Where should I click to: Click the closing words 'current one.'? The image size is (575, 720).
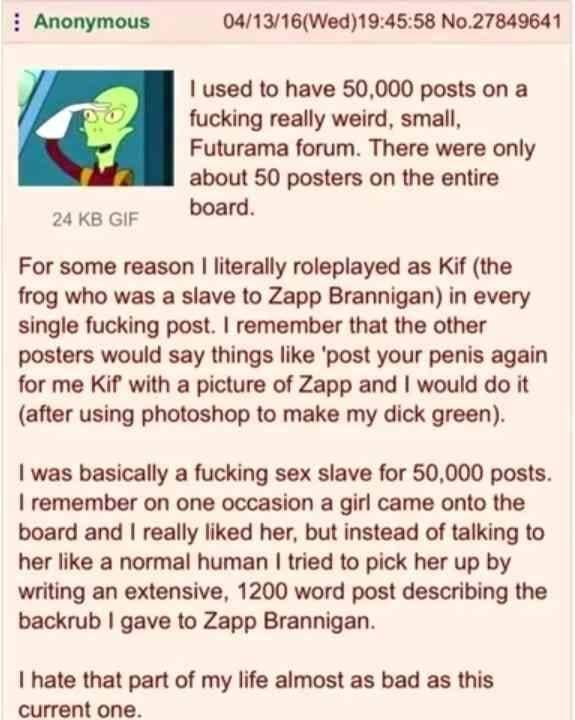click(80, 710)
